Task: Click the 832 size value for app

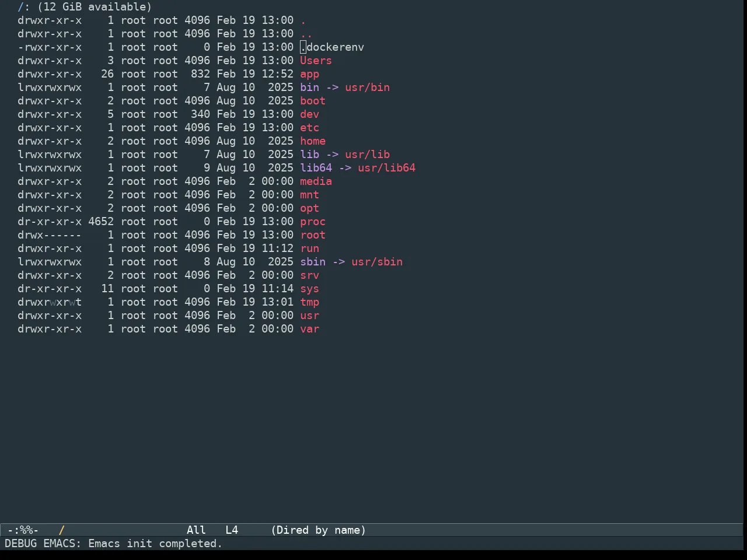Action: tap(200, 74)
